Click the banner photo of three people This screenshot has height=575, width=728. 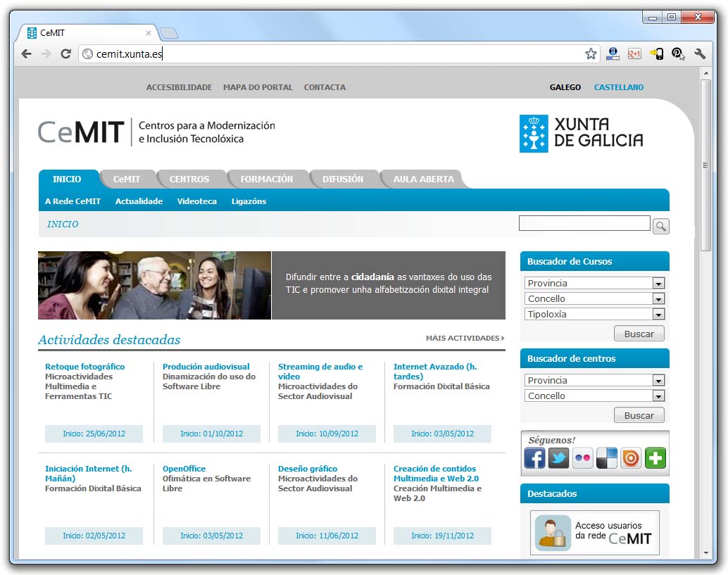pyautogui.click(x=155, y=286)
